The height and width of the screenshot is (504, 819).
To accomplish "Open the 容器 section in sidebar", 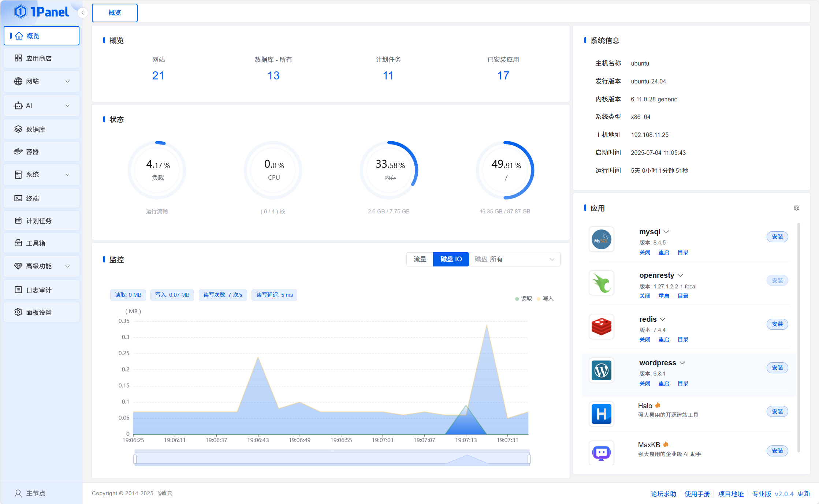I will pos(41,151).
